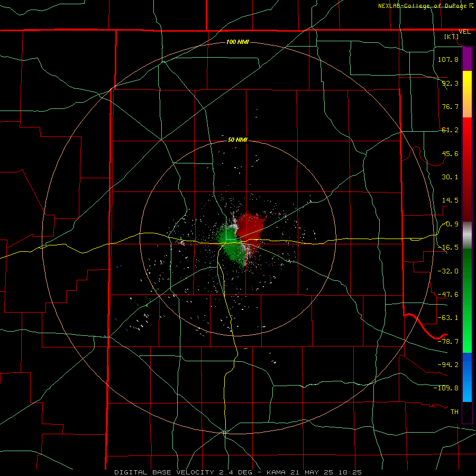Viewport: 476px width, 476px height.
Task: Click the gray segment of the velocity color bar
Action: pos(467,235)
